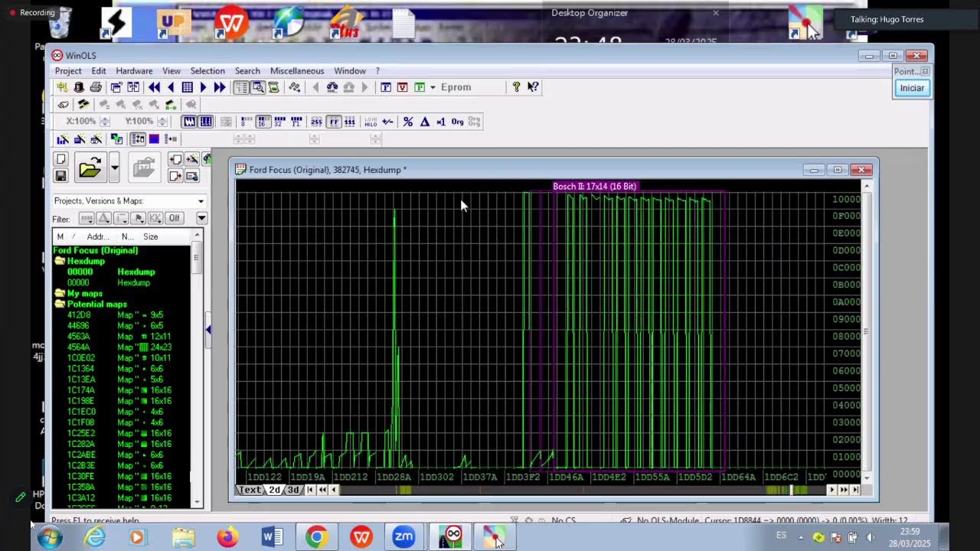This screenshot has width=980, height=551.
Task: Select the Bosch II: 17x14 (16 Bit) map label
Action: (595, 186)
